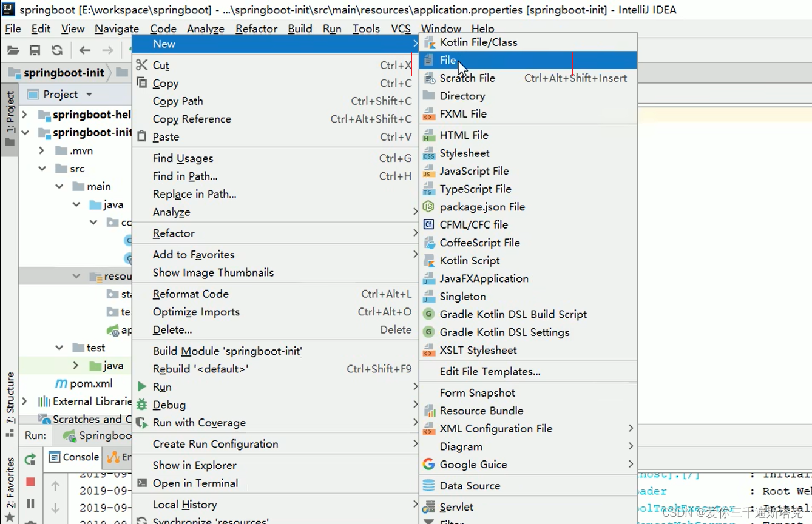Click Edit File Templates...
The height and width of the screenshot is (524, 812).
pyautogui.click(x=528, y=372)
